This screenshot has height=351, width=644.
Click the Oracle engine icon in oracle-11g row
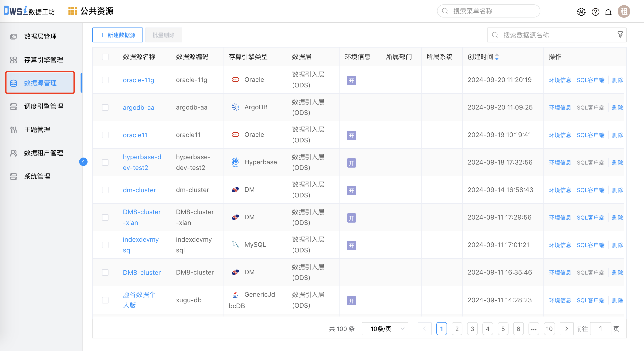pos(235,79)
